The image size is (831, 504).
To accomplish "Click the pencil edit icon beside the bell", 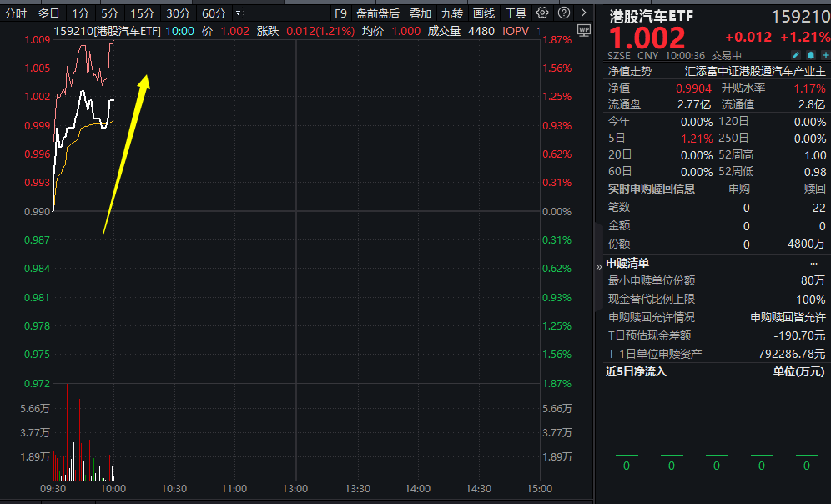I will [x=796, y=54].
